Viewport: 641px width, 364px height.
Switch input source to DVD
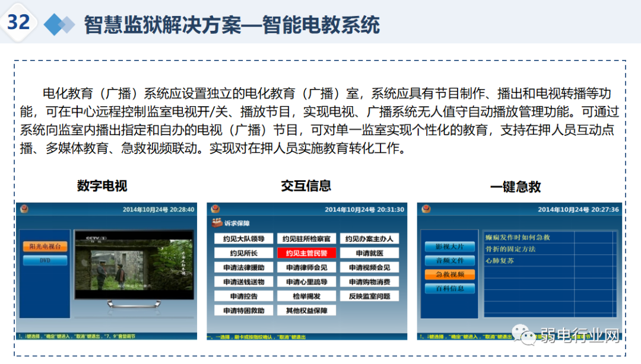point(45,259)
